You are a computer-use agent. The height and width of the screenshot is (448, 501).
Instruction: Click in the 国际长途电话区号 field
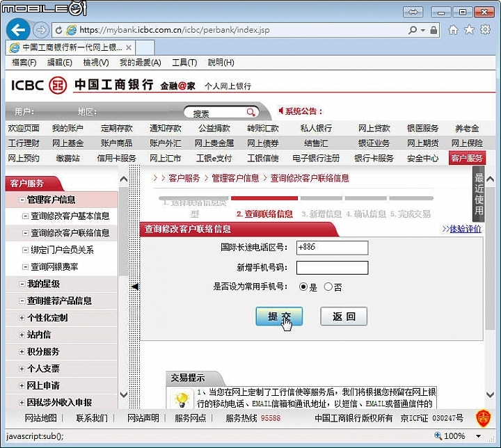[333, 248]
